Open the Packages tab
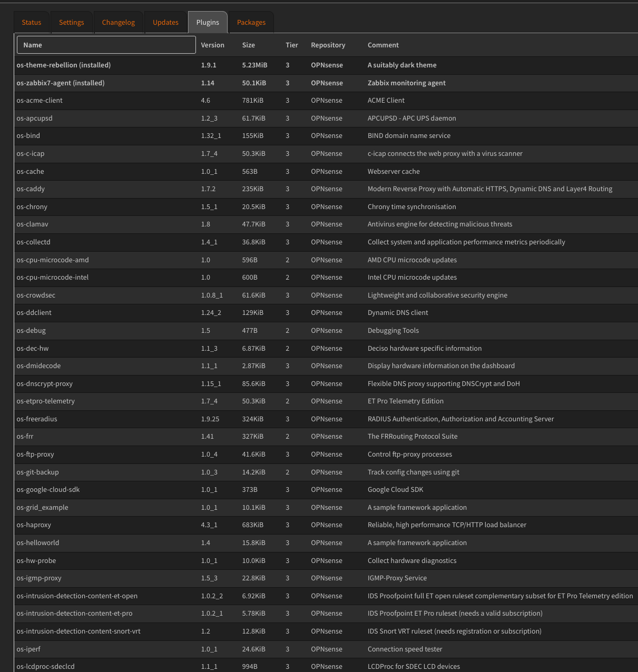The width and height of the screenshot is (638, 672). tap(251, 22)
